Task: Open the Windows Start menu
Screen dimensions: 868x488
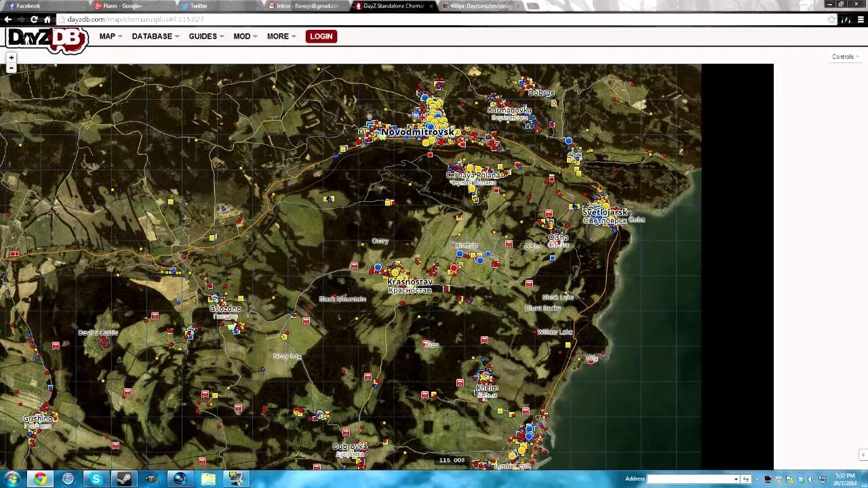Action: 12,479
